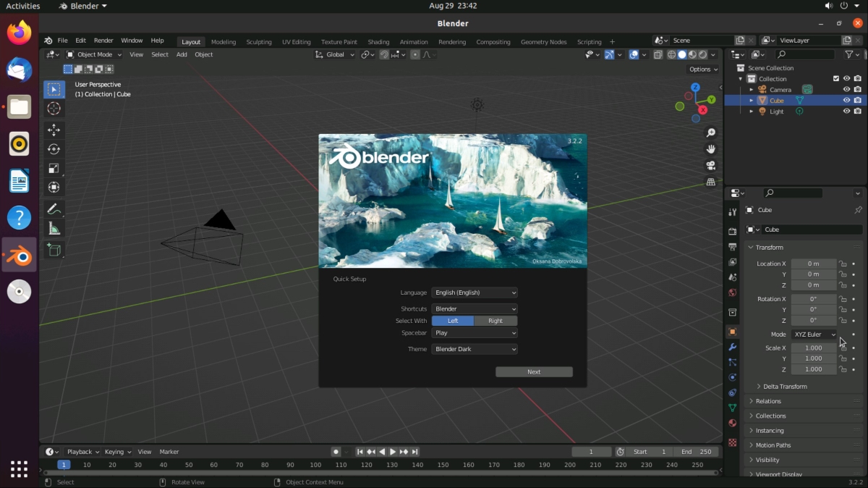Screen dimensions: 868x488
Task: Open the Shortcuts dropdown
Action: [x=475, y=309]
